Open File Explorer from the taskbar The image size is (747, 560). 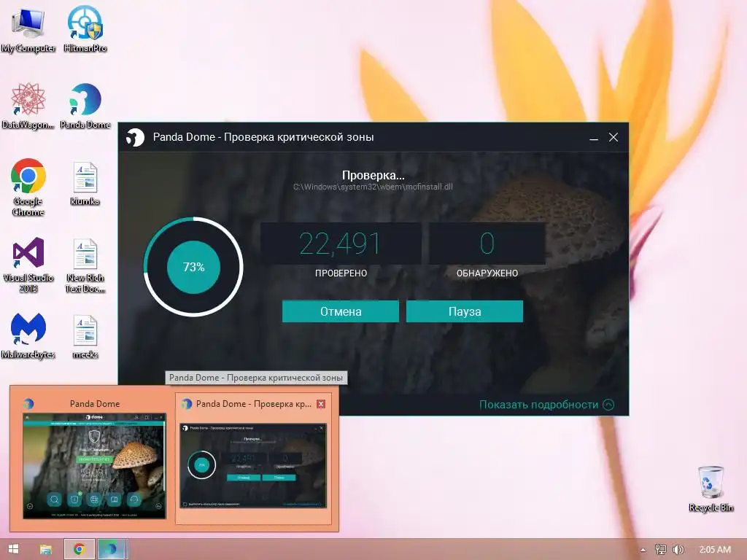pyautogui.click(x=46, y=549)
